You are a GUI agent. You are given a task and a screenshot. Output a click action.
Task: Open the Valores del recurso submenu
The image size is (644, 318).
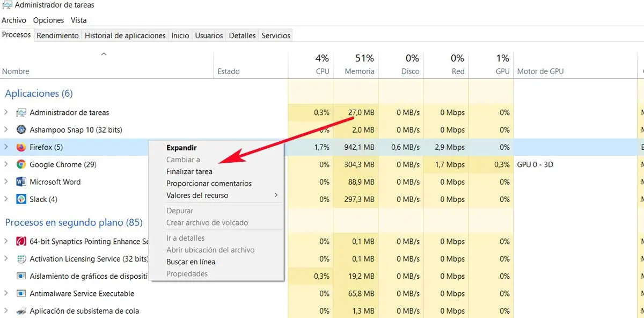(x=197, y=196)
